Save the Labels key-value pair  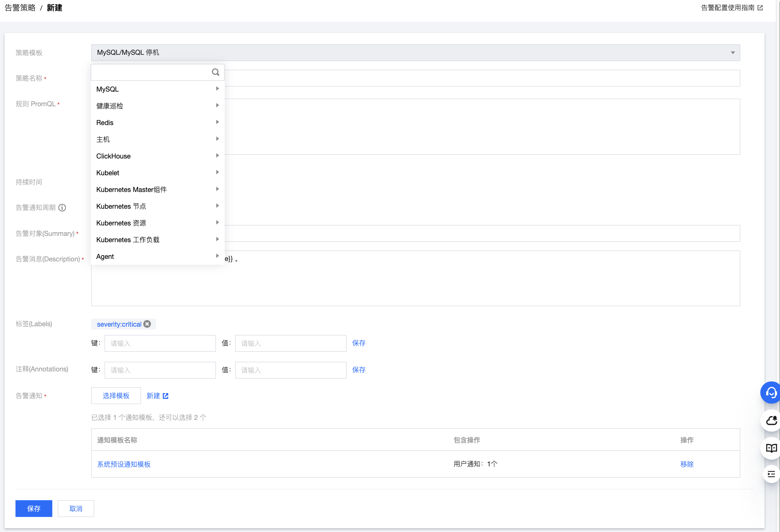pos(359,343)
